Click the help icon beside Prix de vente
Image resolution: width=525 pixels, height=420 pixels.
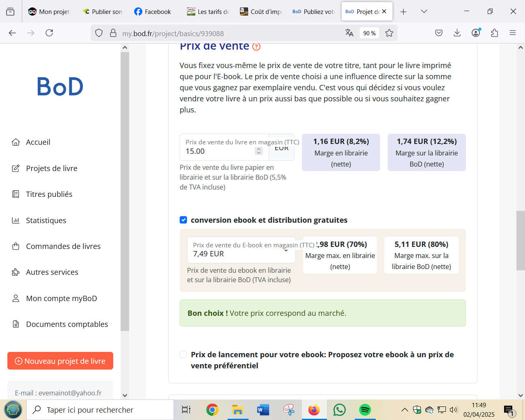[256, 47]
